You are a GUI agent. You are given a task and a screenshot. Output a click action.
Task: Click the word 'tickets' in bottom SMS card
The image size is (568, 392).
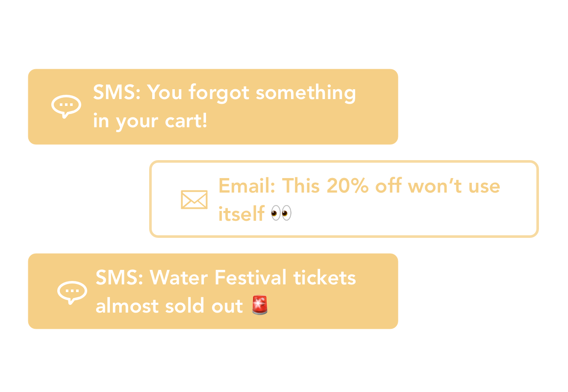point(324,278)
